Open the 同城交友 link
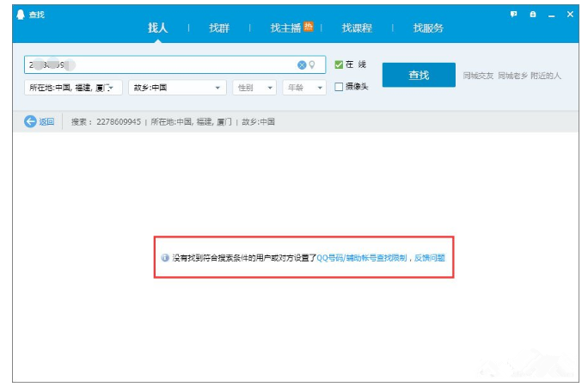 click(x=478, y=76)
